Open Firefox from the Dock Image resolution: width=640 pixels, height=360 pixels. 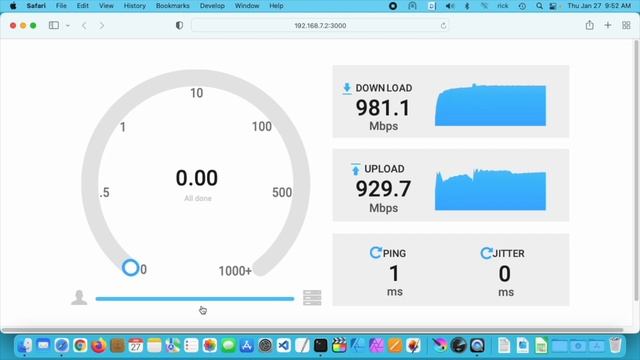[98, 345]
